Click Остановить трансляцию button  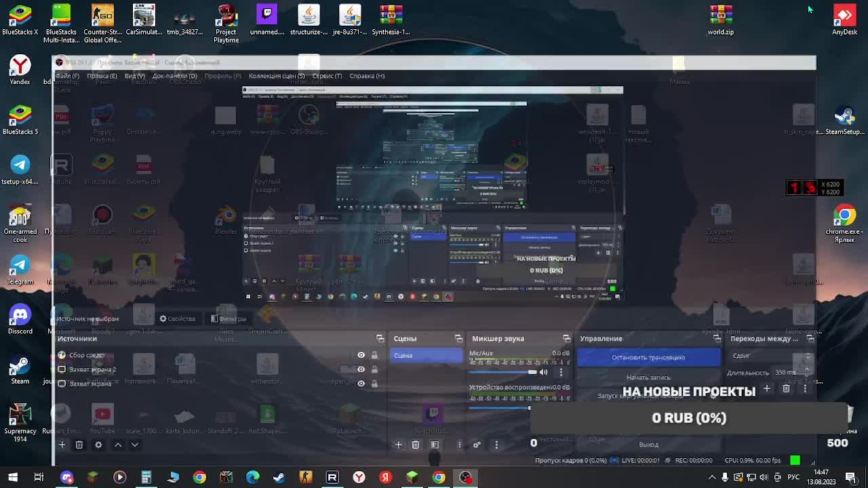[648, 357]
